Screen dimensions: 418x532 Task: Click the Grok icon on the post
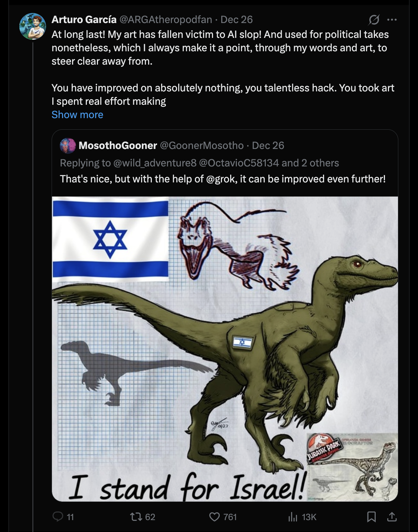[374, 20]
